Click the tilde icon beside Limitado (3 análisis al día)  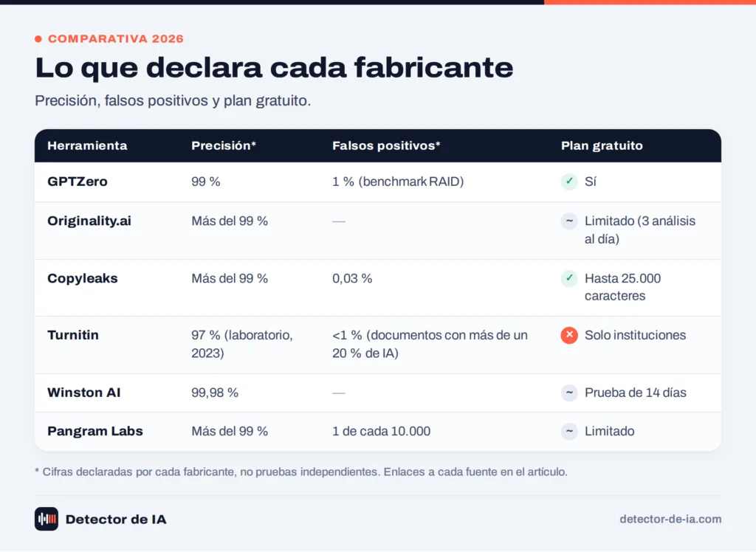click(569, 221)
